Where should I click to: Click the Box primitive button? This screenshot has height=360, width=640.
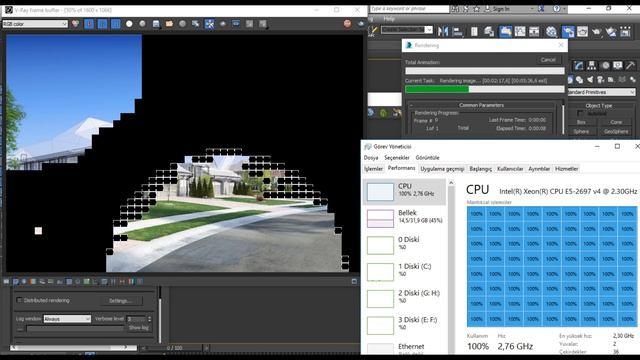tap(581, 122)
